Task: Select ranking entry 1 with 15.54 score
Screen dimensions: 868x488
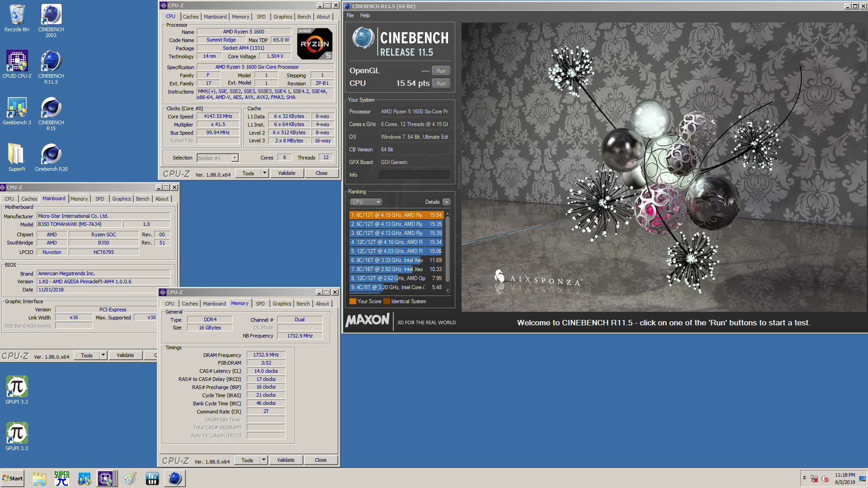Action: (396, 215)
